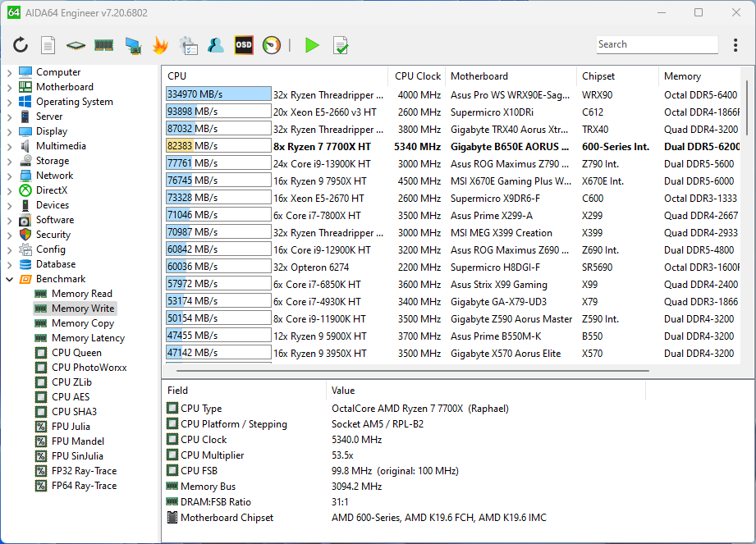Expand the Network tree node

pyautogui.click(x=10, y=176)
